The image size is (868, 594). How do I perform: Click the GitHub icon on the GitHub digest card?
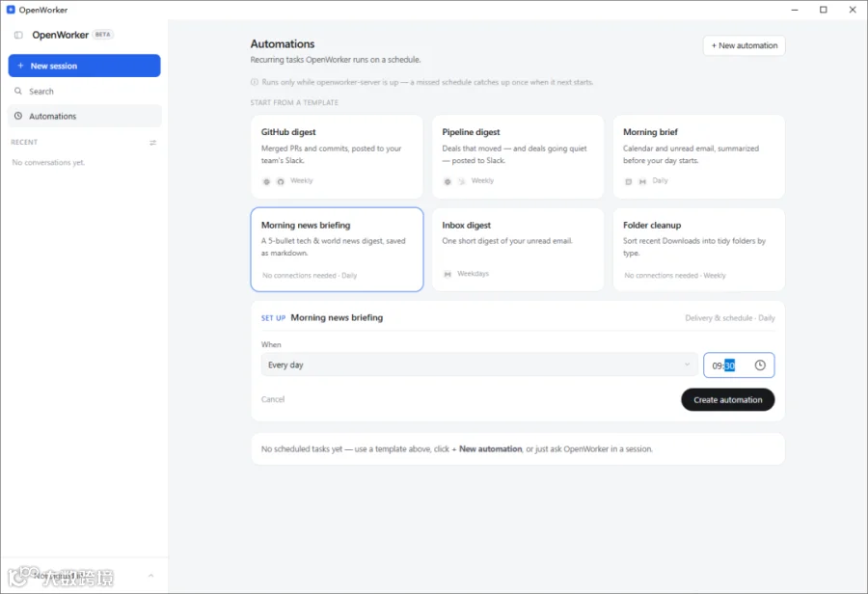tap(281, 181)
